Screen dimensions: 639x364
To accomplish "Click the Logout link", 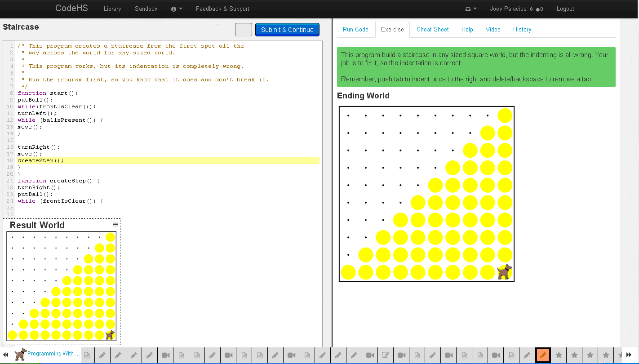I will pos(565,9).
